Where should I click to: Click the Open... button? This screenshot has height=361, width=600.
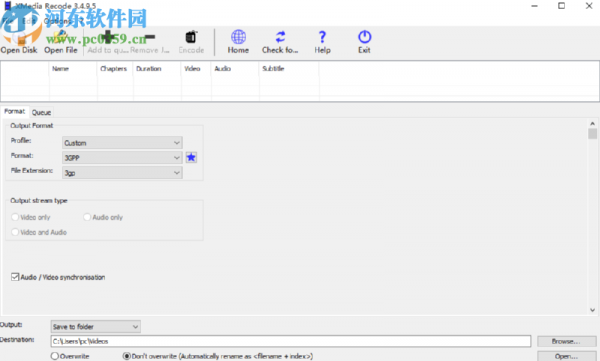pyautogui.click(x=566, y=356)
